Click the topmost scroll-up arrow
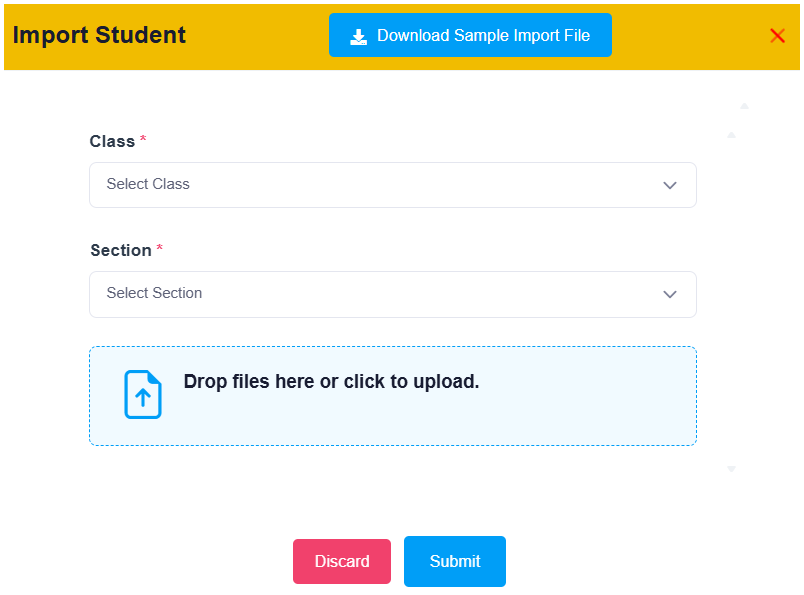The image size is (804, 595). (x=745, y=106)
